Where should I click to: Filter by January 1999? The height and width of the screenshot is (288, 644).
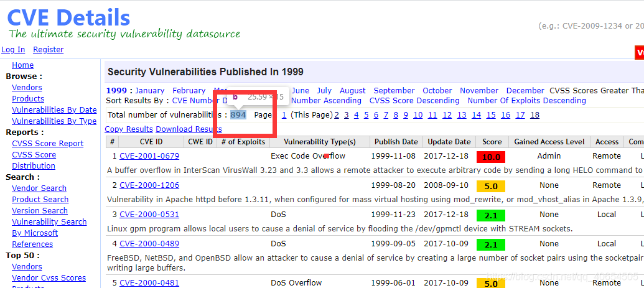149,90
